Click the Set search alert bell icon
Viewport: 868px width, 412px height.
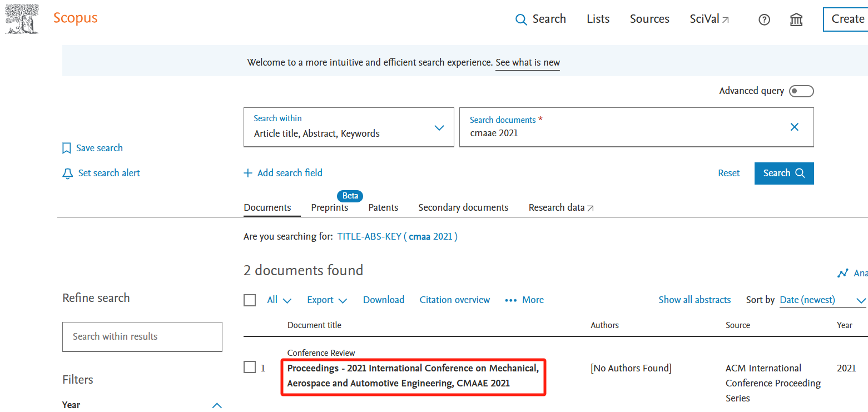pos(67,173)
